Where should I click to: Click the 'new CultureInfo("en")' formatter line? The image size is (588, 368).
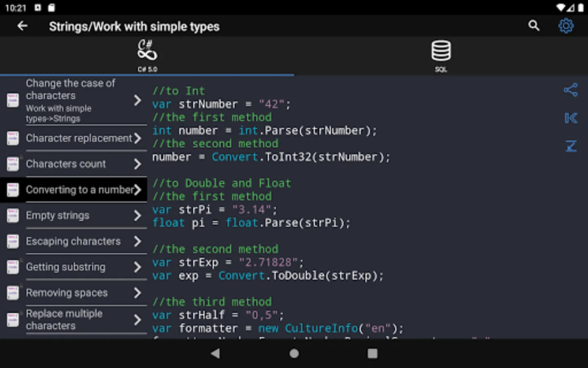click(278, 328)
